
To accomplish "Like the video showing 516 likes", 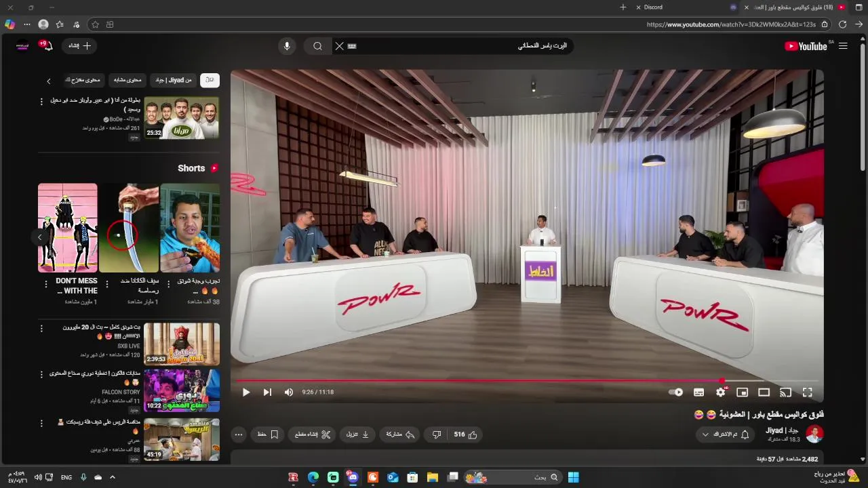I will point(465,434).
